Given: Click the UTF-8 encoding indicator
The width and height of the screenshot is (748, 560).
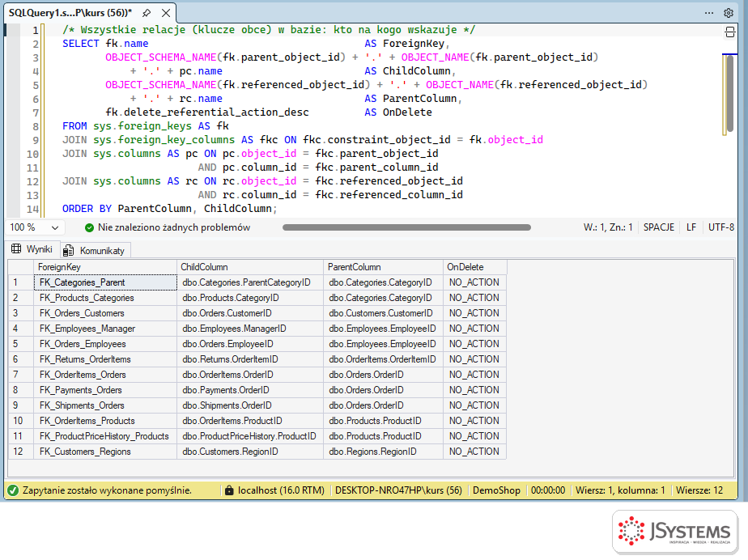Looking at the screenshot, I should coord(720,227).
